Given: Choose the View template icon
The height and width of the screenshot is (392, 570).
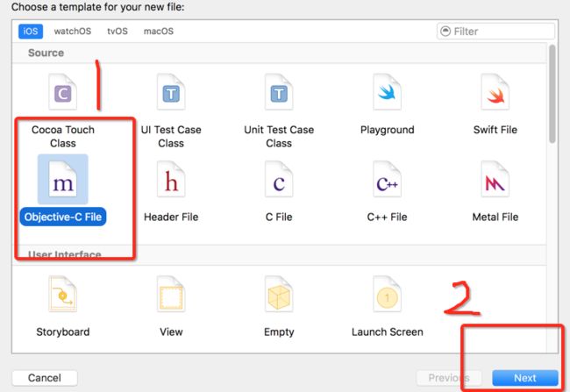Looking at the screenshot, I should pos(171,294).
